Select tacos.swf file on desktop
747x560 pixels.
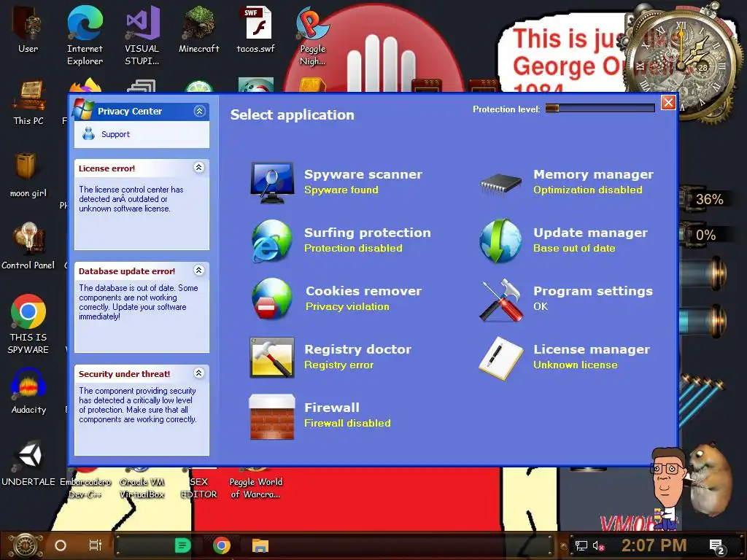click(x=256, y=29)
